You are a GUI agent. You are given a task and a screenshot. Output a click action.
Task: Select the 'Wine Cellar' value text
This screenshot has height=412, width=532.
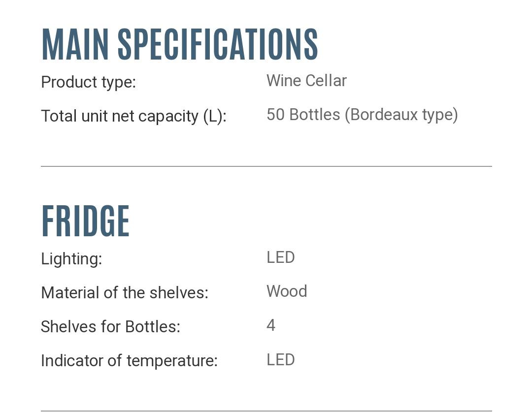tap(306, 81)
